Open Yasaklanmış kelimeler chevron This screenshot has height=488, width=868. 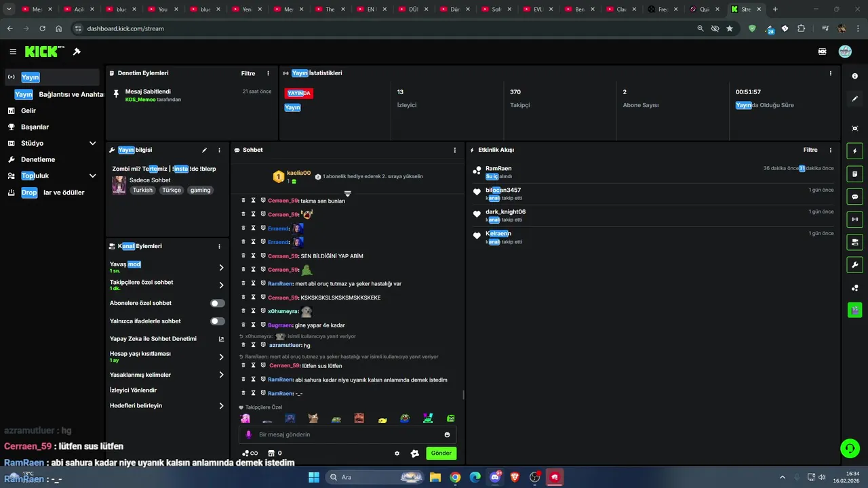(221, 375)
